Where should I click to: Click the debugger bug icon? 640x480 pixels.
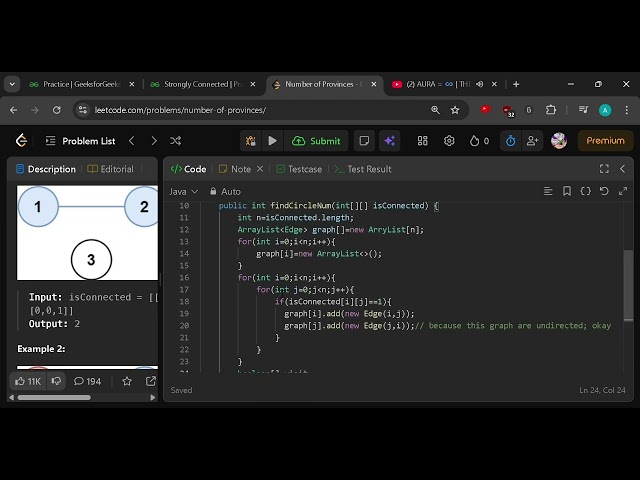pyautogui.click(x=251, y=141)
